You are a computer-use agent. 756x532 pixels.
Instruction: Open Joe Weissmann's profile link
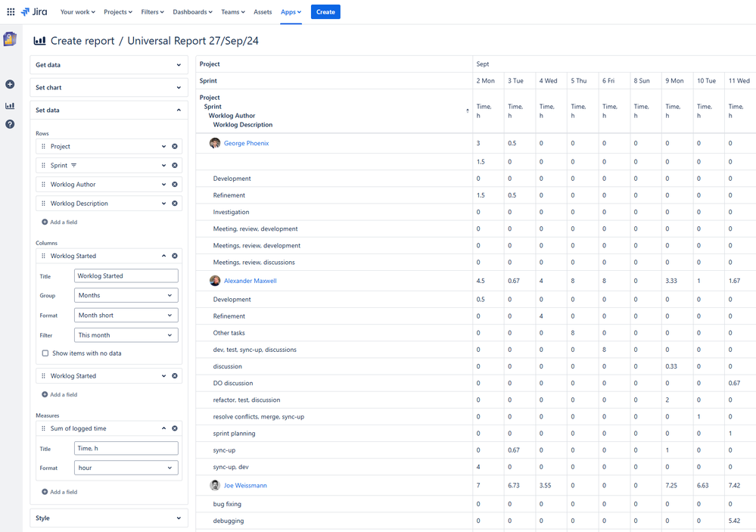(245, 486)
